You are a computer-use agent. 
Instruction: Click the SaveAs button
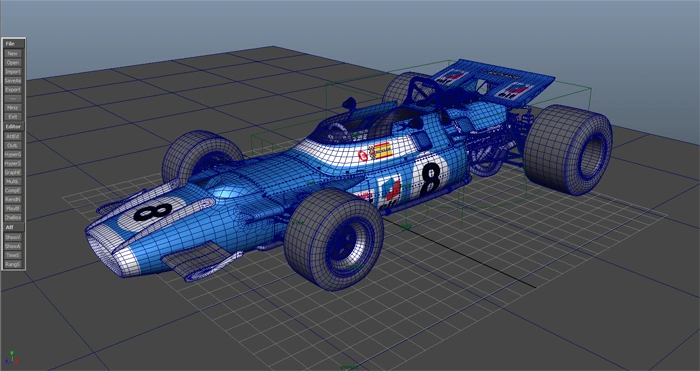(x=13, y=81)
